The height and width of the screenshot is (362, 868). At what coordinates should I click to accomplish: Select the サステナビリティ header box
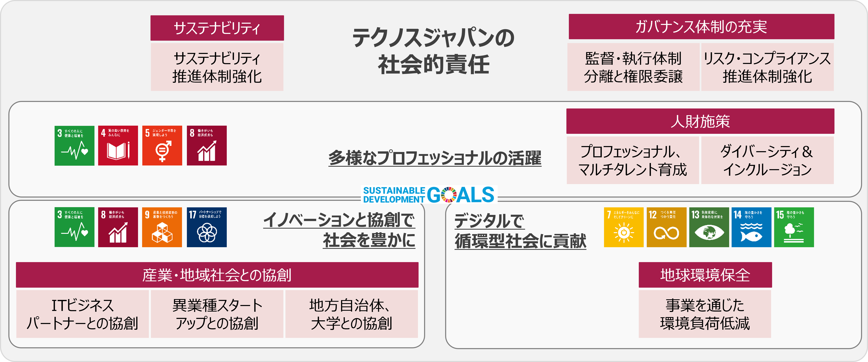coord(217,28)
